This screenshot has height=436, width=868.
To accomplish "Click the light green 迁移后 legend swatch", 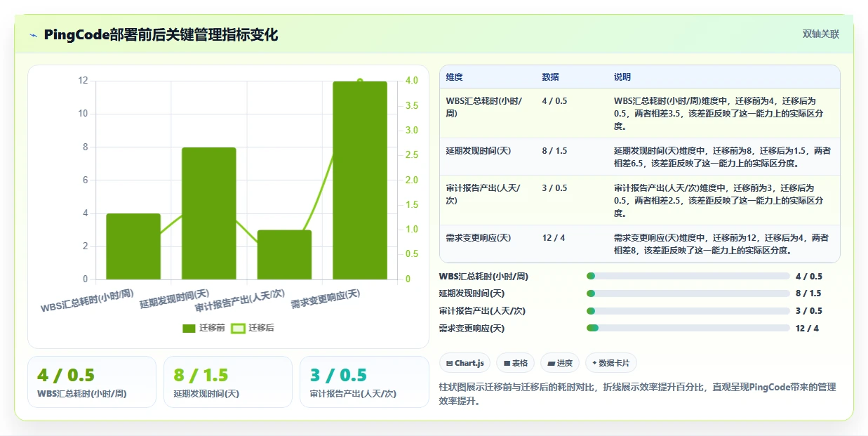I will [239, 328].
